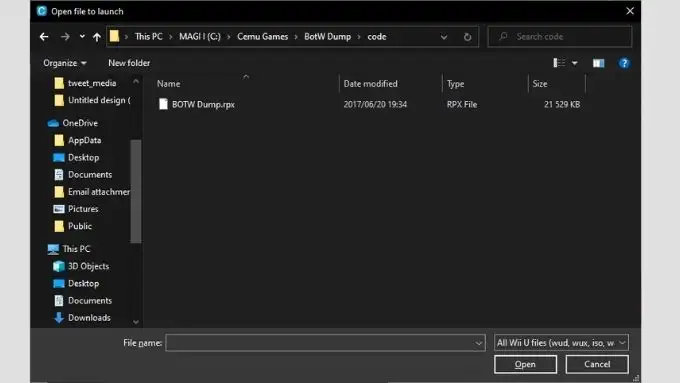Open Documents under OneDrive

tap(90, 174)
